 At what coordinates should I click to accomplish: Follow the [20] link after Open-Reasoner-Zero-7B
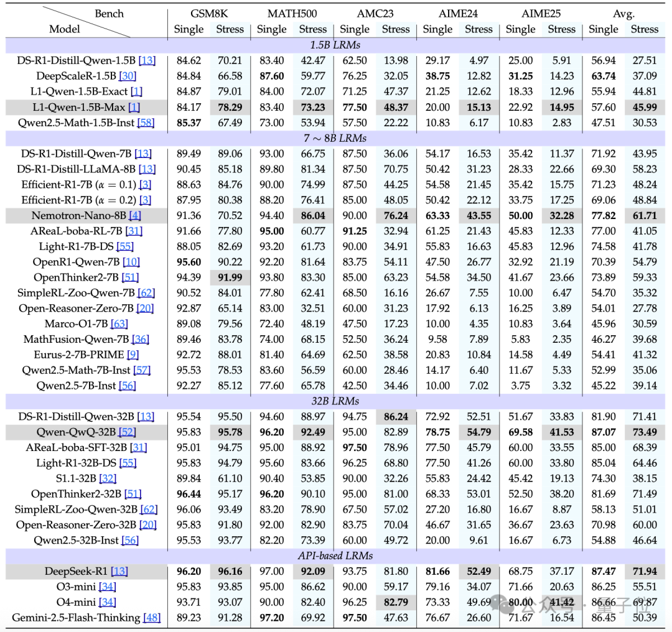(145, 309)
